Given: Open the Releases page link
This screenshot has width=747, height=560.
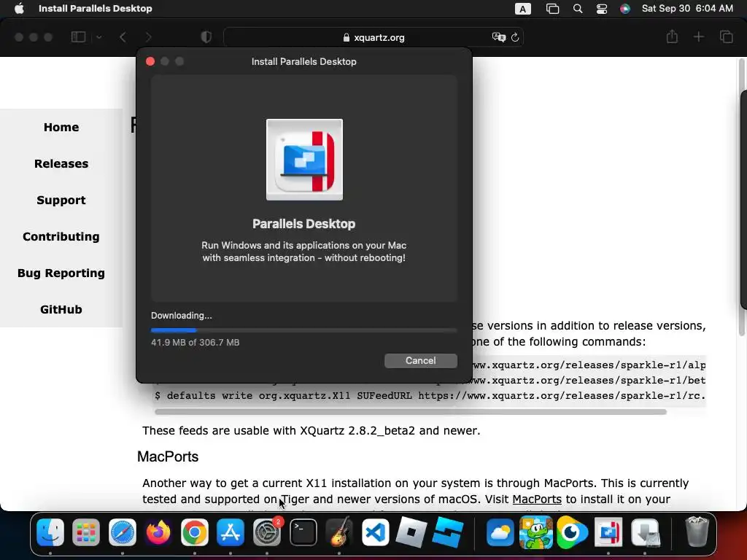Looking at the screenshot, I should coord(61,164).
